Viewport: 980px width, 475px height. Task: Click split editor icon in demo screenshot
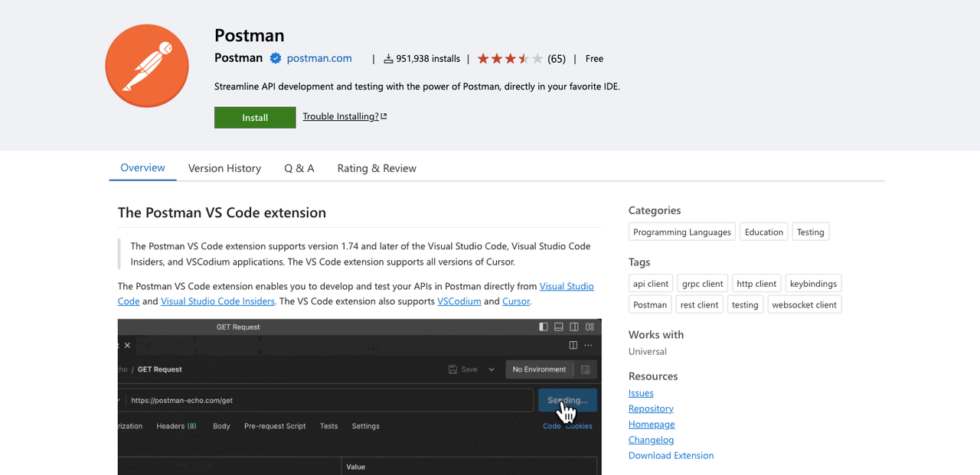click(x=573, y=345)
